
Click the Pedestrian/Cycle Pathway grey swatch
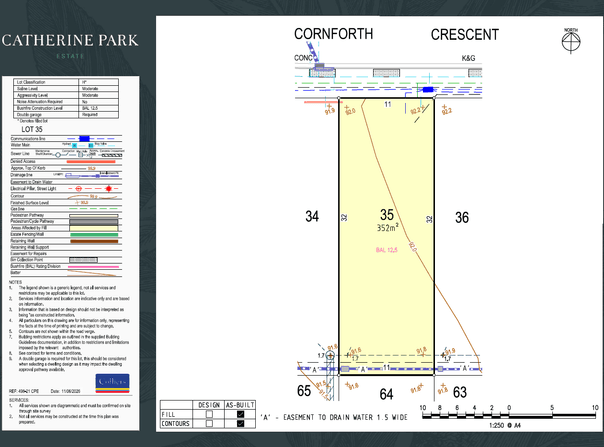(94, 222)
